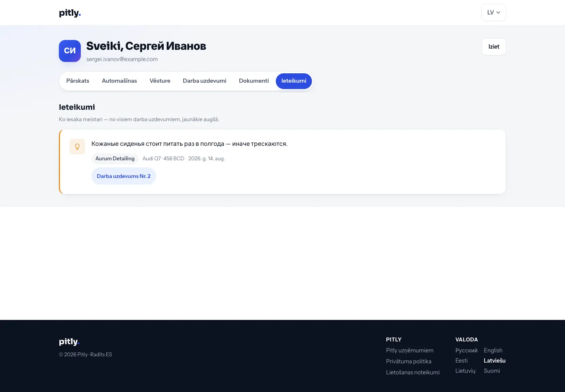Switch language to Русский in footer
This screenshot has height=392, width=565.
pos(467,350)
